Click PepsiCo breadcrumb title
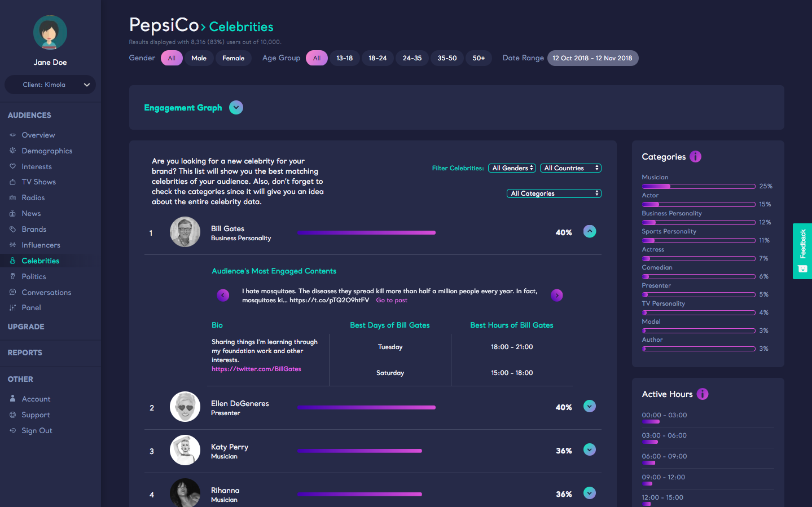The width and height of the screenshot is (812, 507). (x=164, y=25)
